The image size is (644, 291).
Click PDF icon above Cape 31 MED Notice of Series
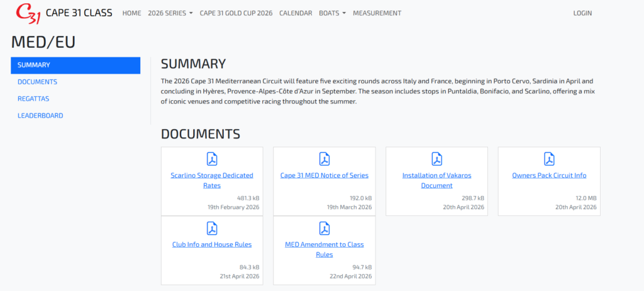pos(325,159)
